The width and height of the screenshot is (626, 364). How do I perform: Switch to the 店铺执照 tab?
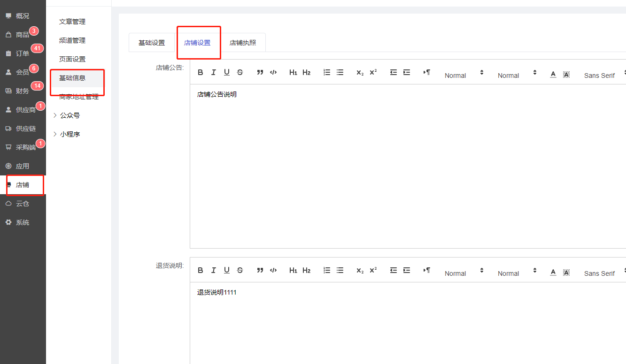coord(243,43)
